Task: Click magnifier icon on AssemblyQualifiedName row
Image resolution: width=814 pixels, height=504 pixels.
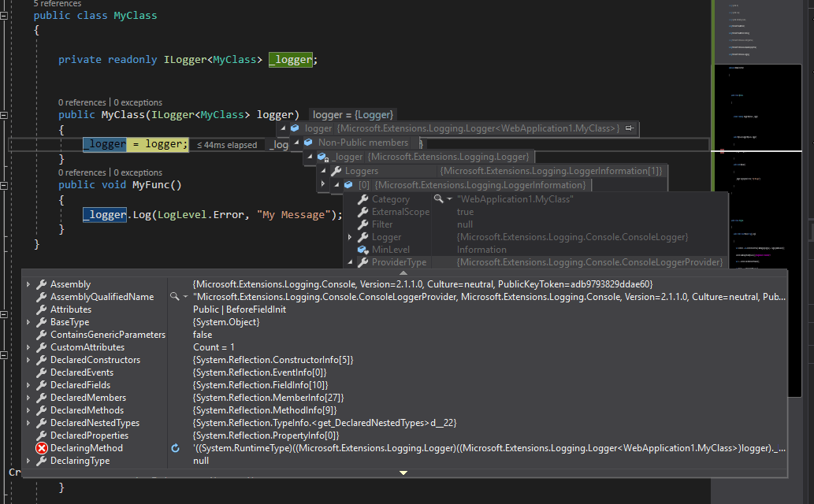Action: [176, 296]
